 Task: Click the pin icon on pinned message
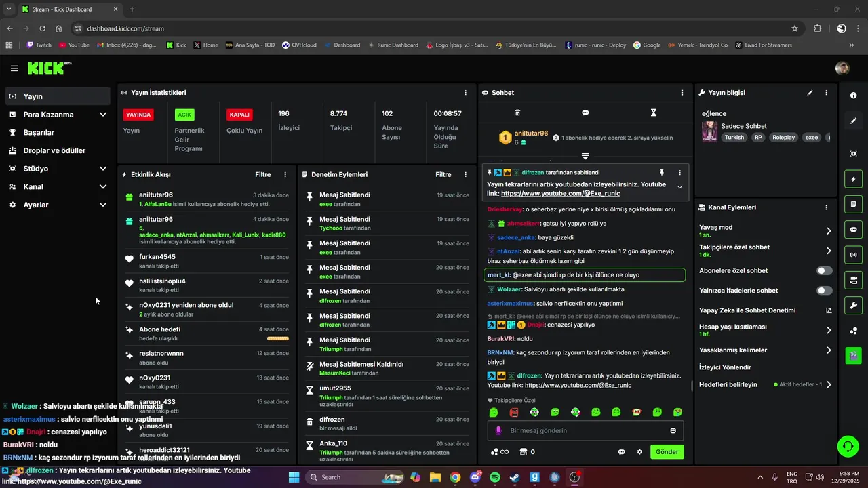(662, 173)
